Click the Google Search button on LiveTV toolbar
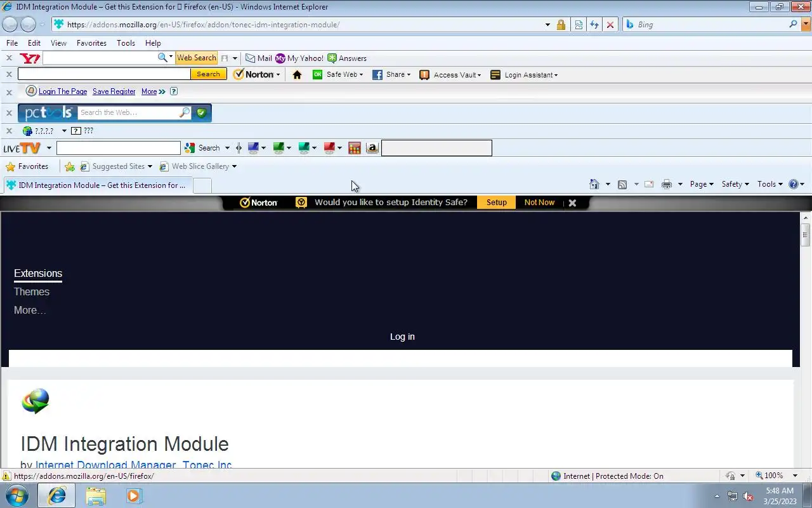Viewport: 812px width, 508px height. [203, 148]
